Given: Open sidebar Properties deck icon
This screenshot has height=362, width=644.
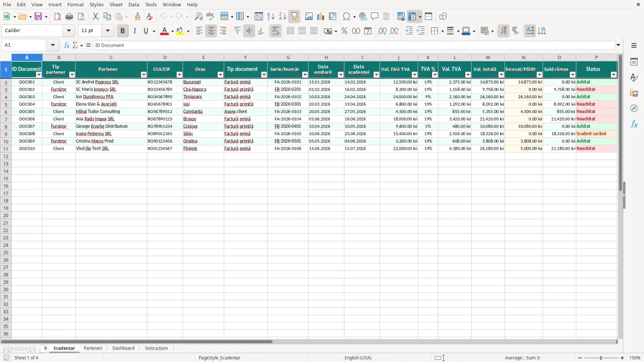Looking at the screenshot, I should click(634, 62).
